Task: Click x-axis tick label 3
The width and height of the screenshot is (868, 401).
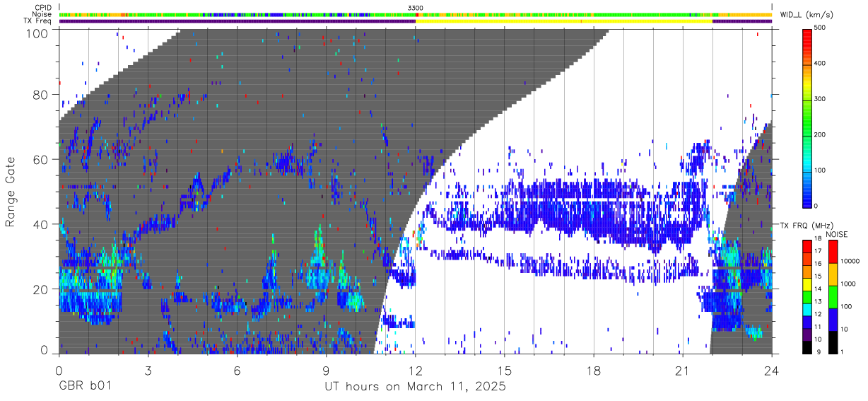Action: [x=148, y=370]
